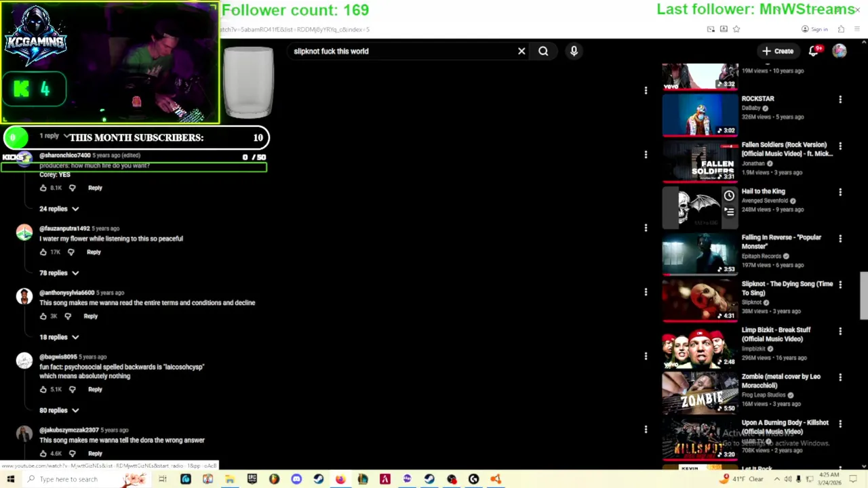Add Hail to the King to Watch later

pyautogui.click(x=729, y=196)
